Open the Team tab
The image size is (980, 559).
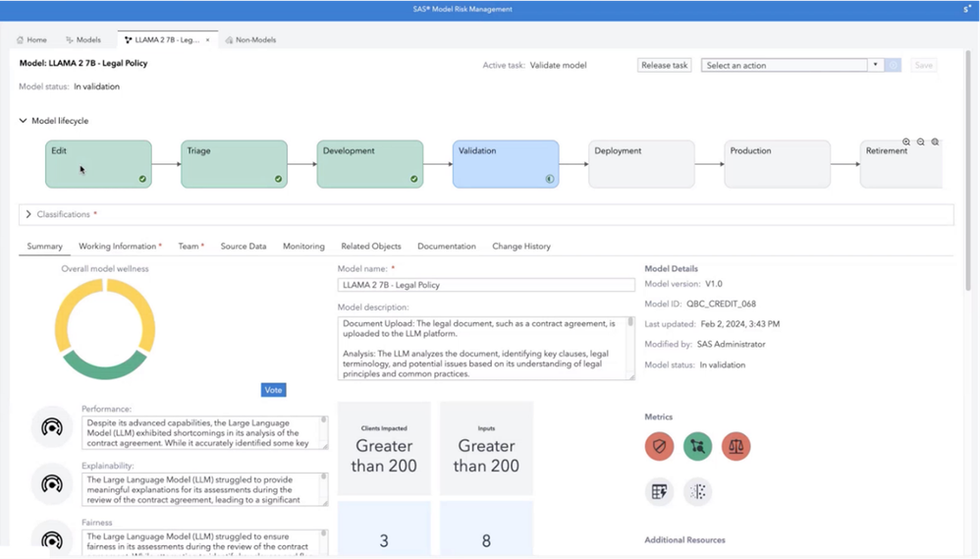coord(191,247)
